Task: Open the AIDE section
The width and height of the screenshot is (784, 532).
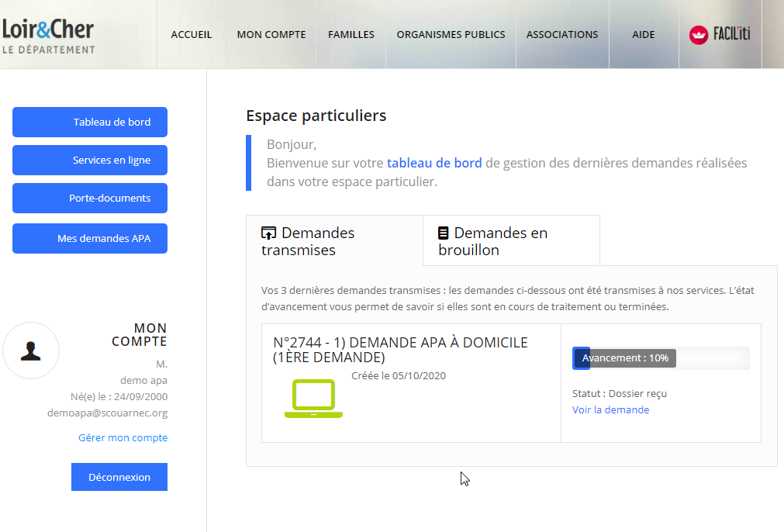Action: (x=643, y=34)
